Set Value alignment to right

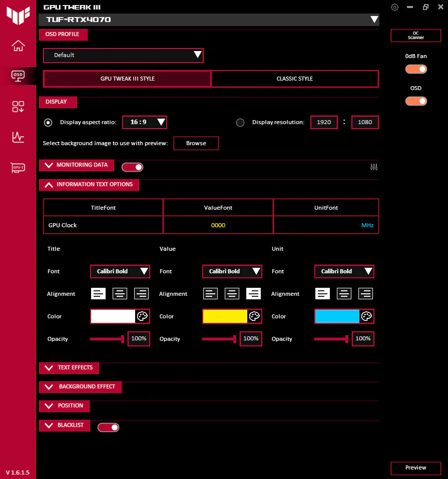pos(253,294)
